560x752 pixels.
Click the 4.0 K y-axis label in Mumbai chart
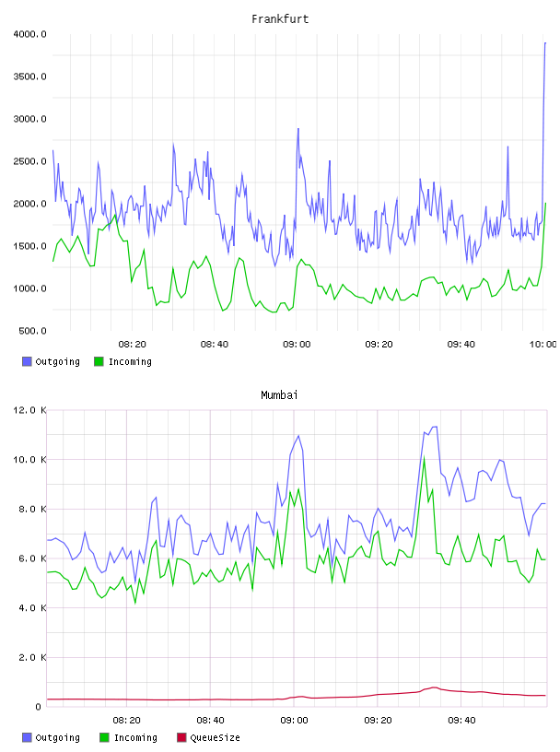32,607
